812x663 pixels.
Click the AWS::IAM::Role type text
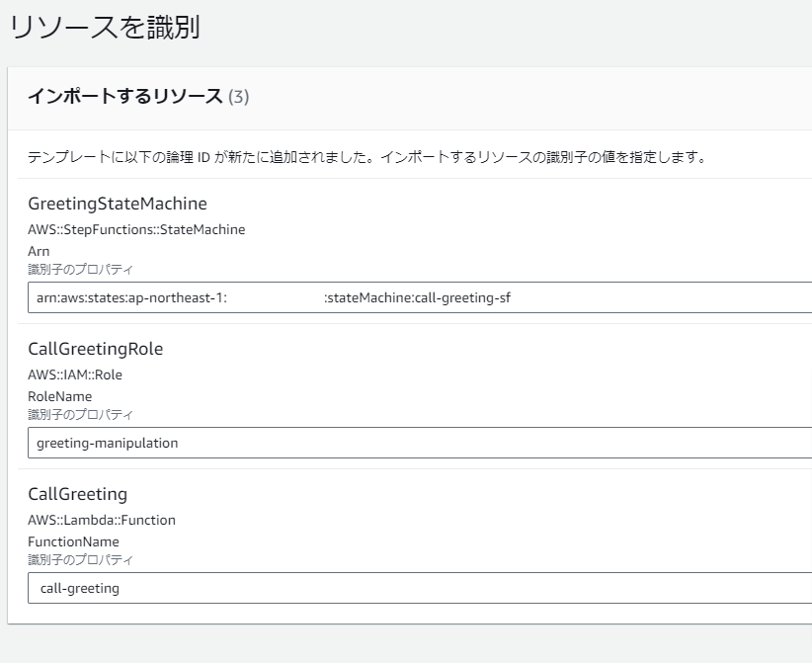pyautogui.click(x=75, y=374)
